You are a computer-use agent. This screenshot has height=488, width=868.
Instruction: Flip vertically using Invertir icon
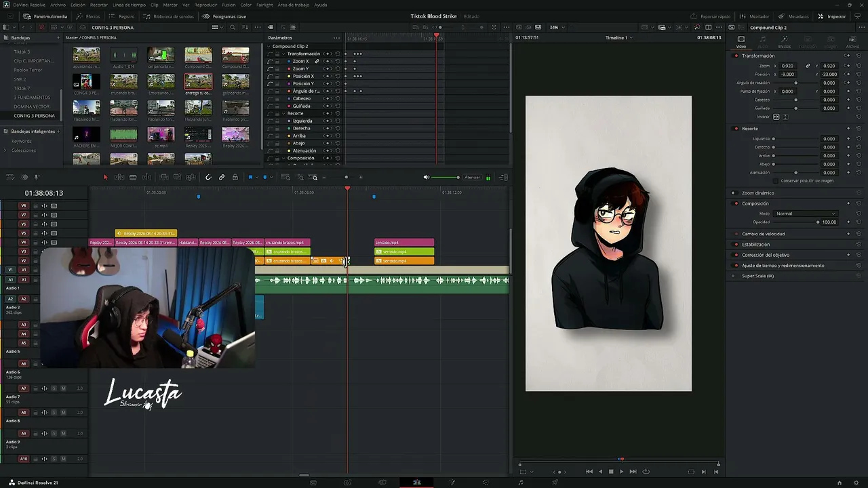point(785,117)
